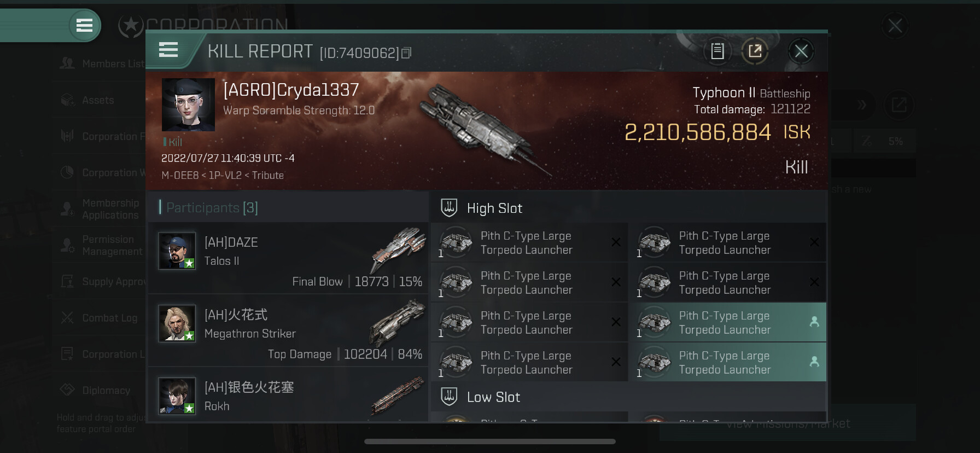Viewport: 980px width, 453px height.
Task: Open the main menu in top-left corner
Action: pyautogui.click(x=84, y=25)
